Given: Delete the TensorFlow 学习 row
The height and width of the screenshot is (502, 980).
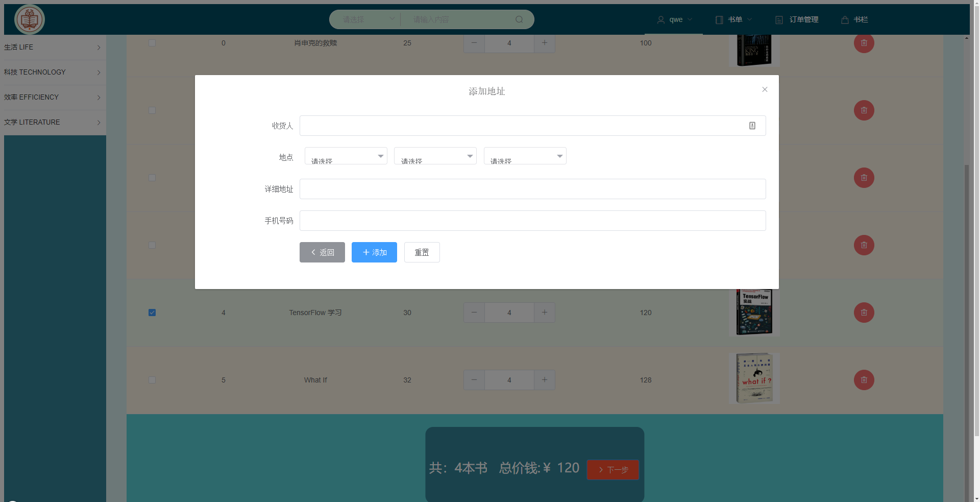Looking at the screenshot, I should pos(864,313).
